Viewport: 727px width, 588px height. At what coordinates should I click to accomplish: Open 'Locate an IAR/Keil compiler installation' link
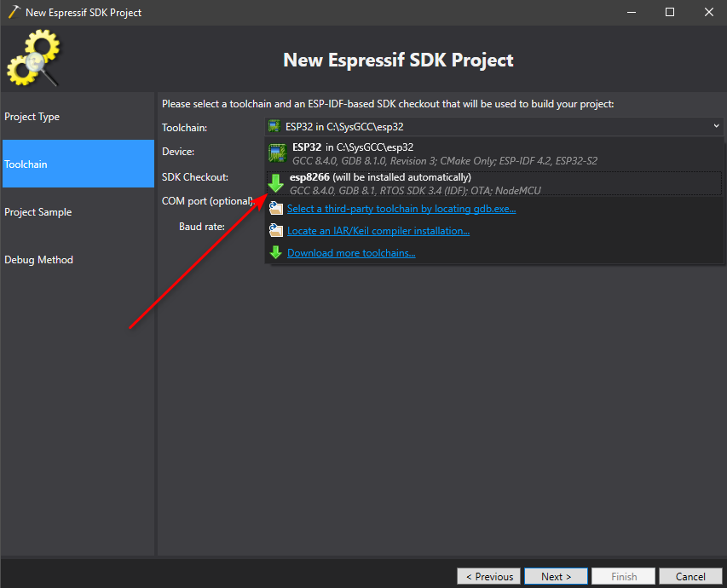click(378, 231)
